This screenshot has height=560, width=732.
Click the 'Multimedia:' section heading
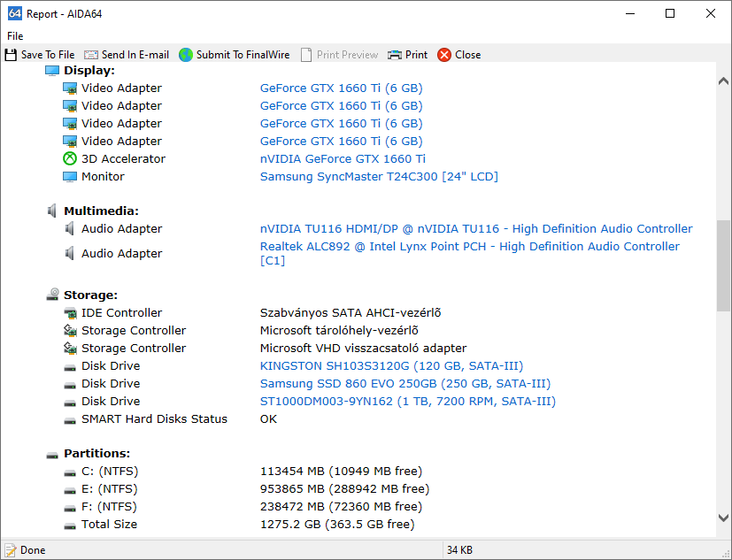pyautogui.click(x=101, y=211)
